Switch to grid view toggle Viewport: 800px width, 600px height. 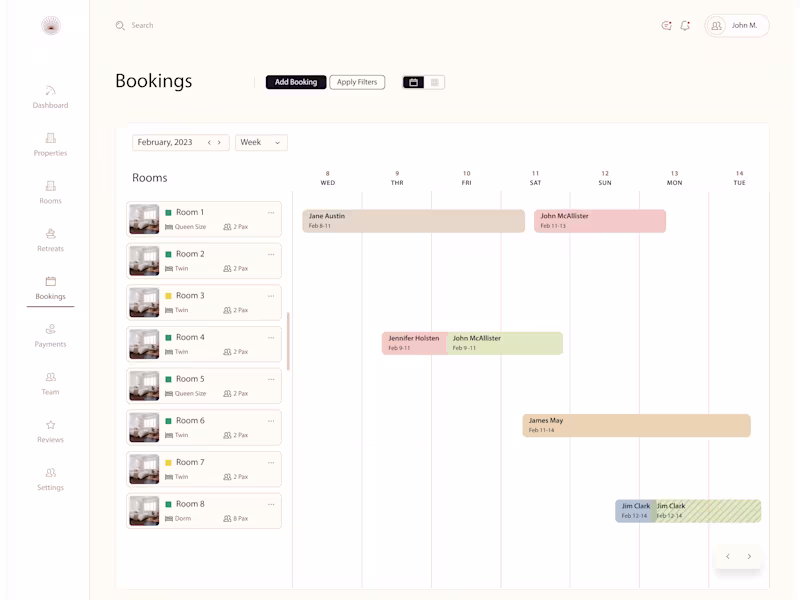tap(435, 82)
